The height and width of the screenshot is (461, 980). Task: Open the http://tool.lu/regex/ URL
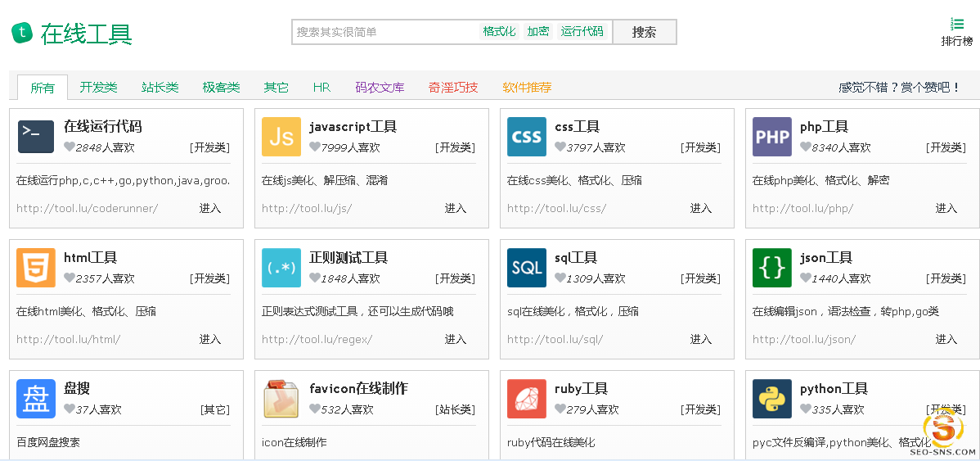coord(317,339)
